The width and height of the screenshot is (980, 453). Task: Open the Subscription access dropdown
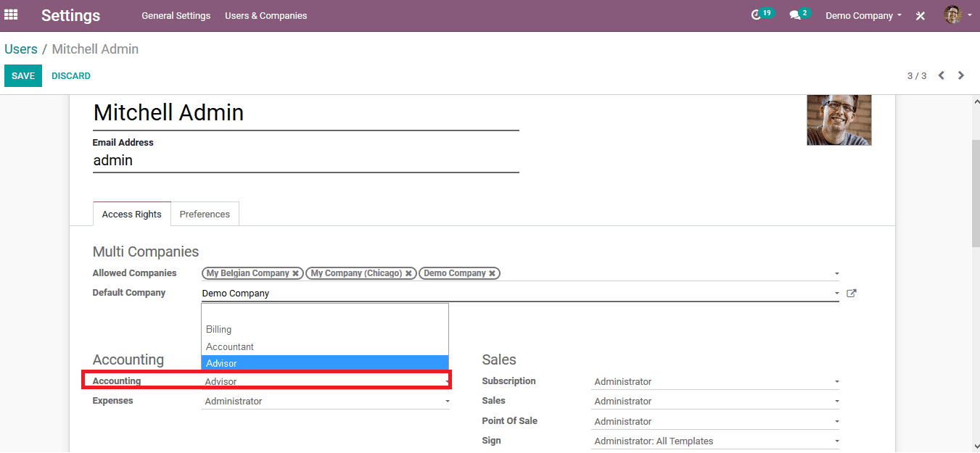click(x=715, y=381)
